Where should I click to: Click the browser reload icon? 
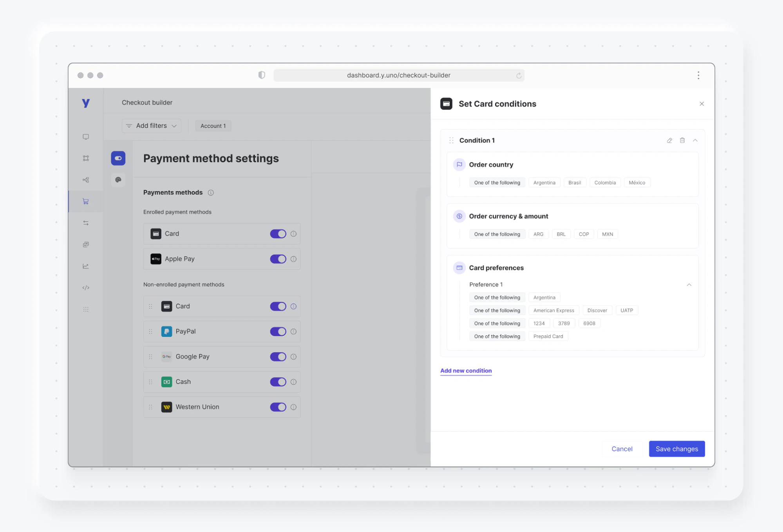coord(519,75)
